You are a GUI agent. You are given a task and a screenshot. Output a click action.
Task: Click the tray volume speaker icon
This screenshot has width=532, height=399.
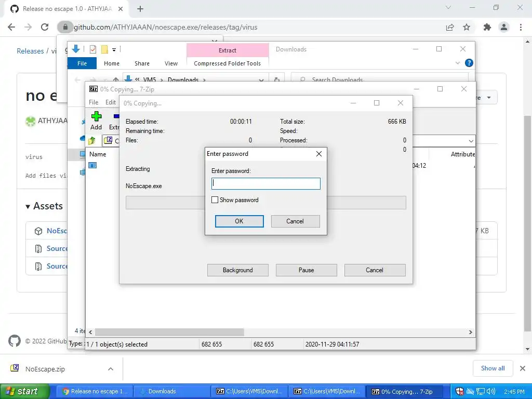[x=491, y=391]
